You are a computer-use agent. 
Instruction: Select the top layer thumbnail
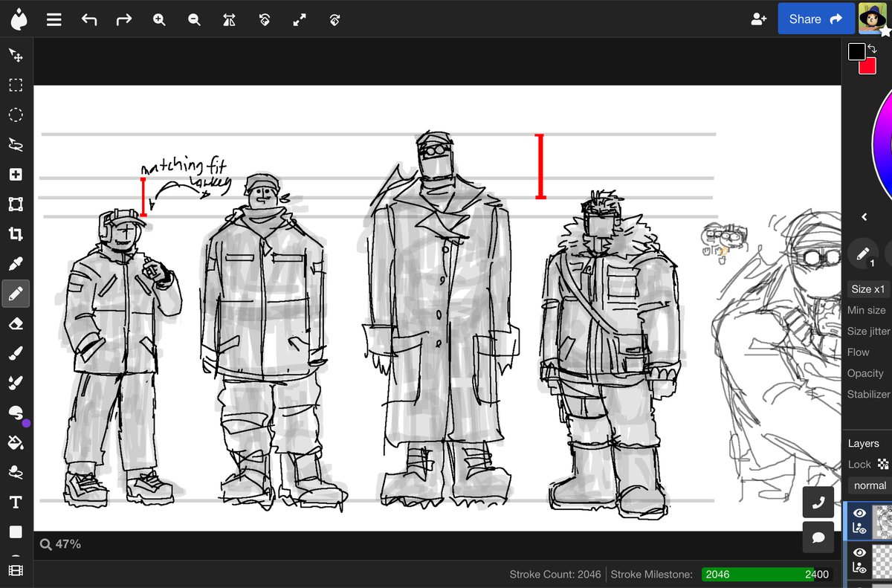(882, 520)
